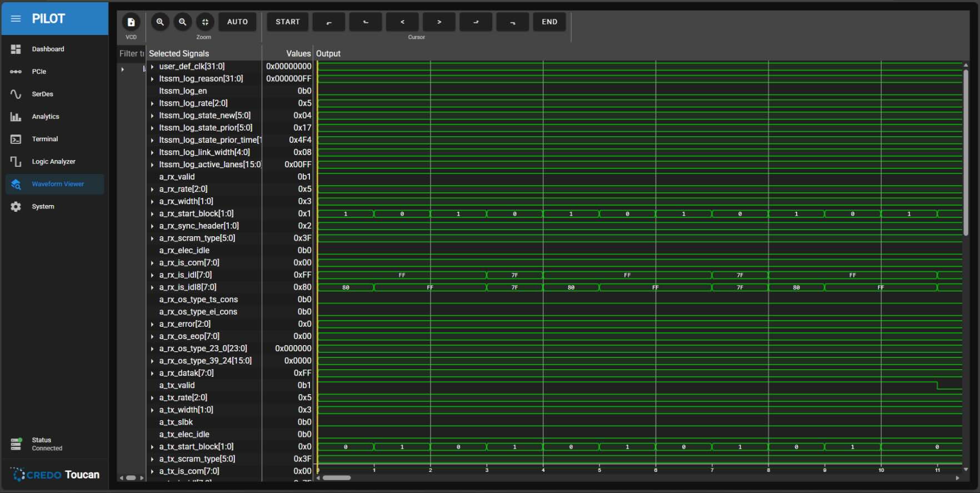This screenshot has width=980, height=493.
Task: Expand the user_def_clk[31:0] signal
Action: coord(152,67)
